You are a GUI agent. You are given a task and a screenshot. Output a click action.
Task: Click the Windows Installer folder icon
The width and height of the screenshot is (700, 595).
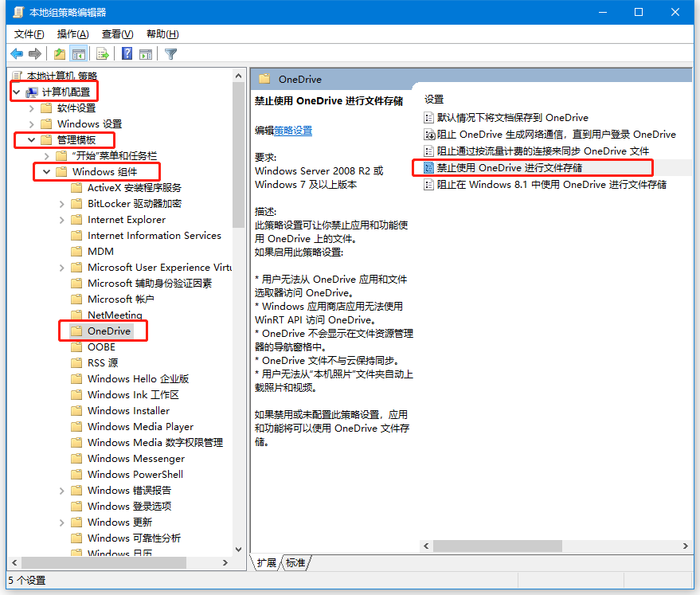76,411
